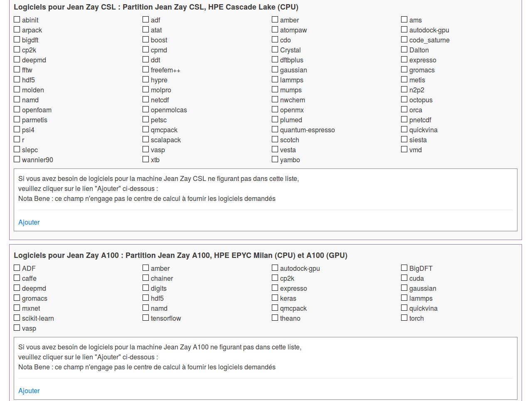
Task: Click Ajouter link for Jean Zay CSL
Action: (29, 222)
